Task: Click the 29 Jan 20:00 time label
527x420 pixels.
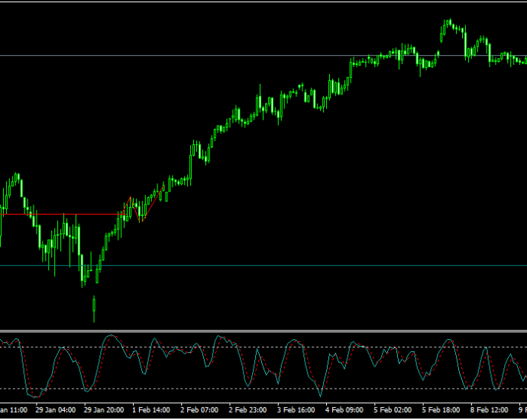Action: pos(104,410)
